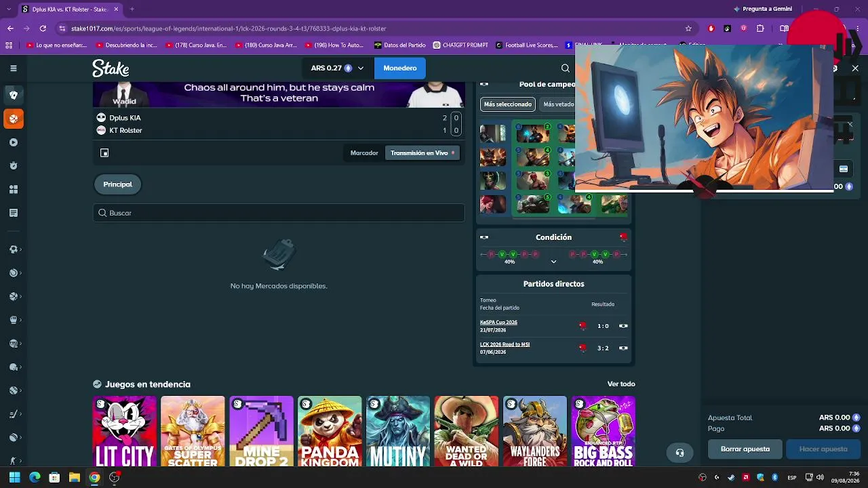Open the 1 : 0 result of KeSPA Cup
The height and width of the screenshot is (488, 868).
(x=603, y=326)
